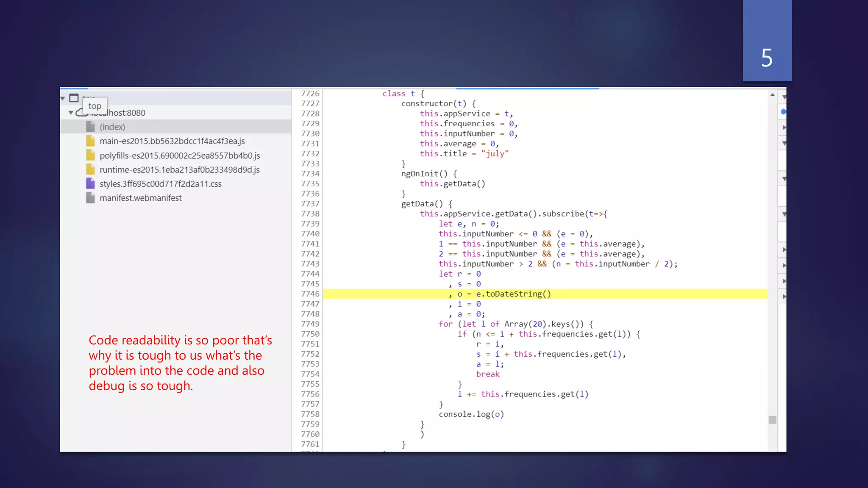Image resolution: width=868 pixels, height=488 pixels.
Task: Click the yellow file icon for main-es2015 script
Action: [90, 141]
